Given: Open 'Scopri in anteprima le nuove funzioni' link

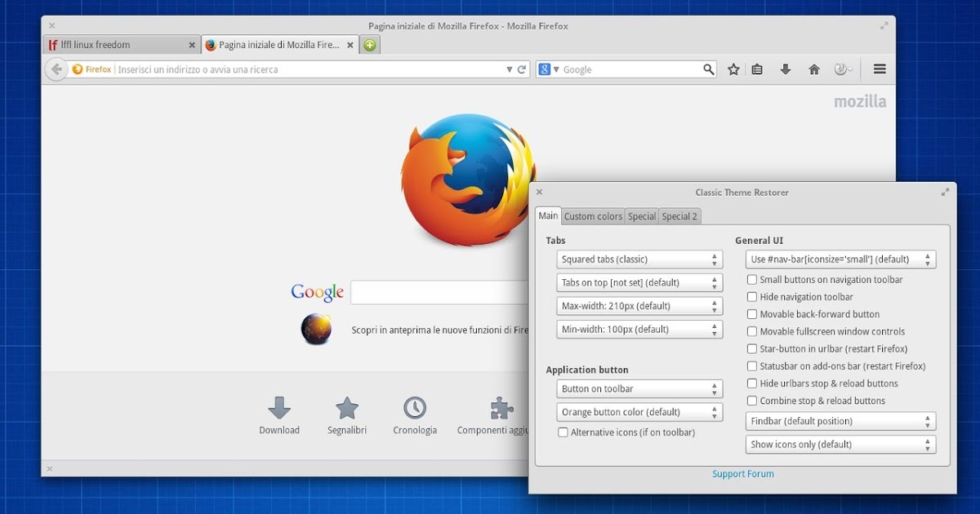Looking at the screenshot, I should tap(442, 330).
